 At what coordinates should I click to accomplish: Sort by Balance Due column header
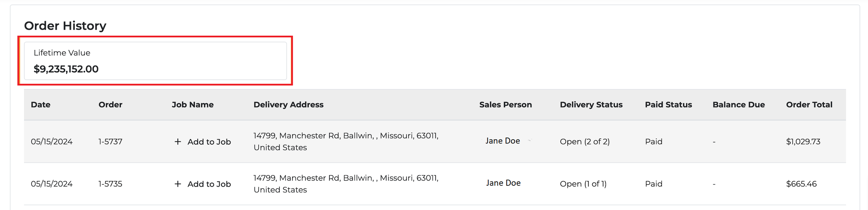coord(738,105)
